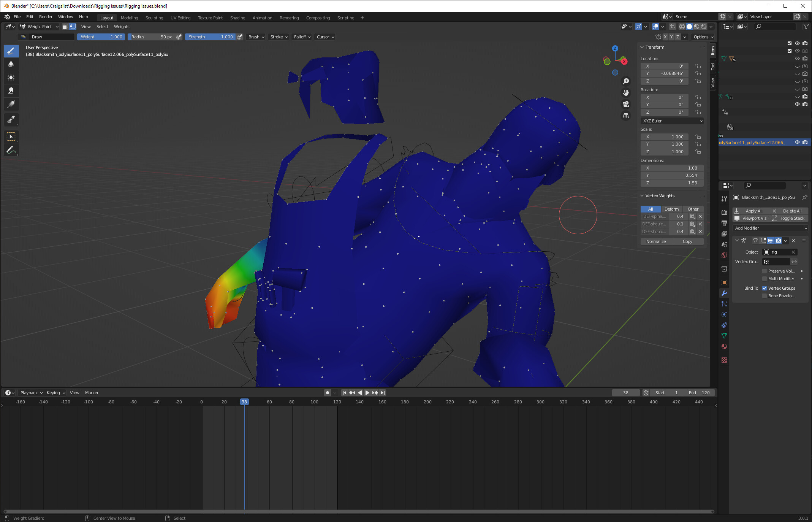The image size is (812, 522).
Task: Select the Blur brush tool
Action: pos(11,64)
